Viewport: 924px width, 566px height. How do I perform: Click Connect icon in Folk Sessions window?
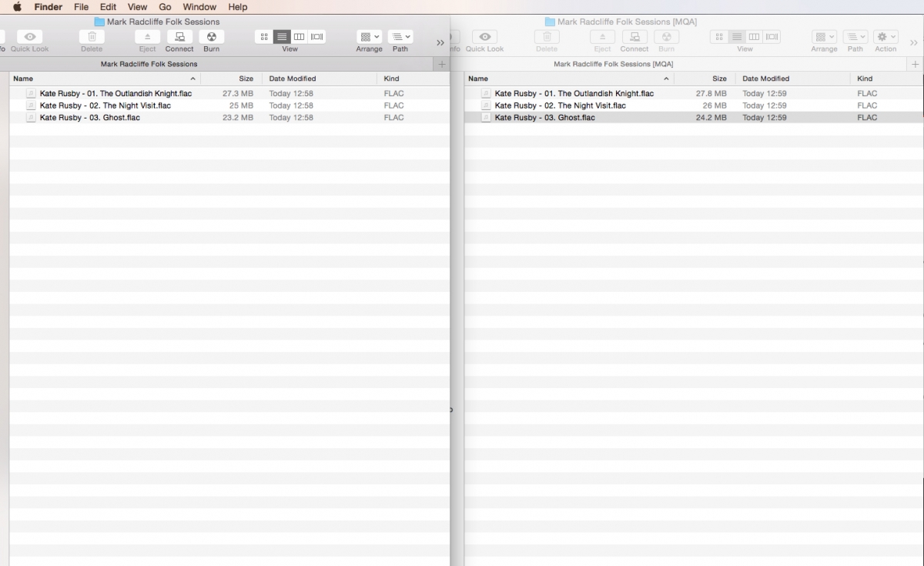(179, 36)
